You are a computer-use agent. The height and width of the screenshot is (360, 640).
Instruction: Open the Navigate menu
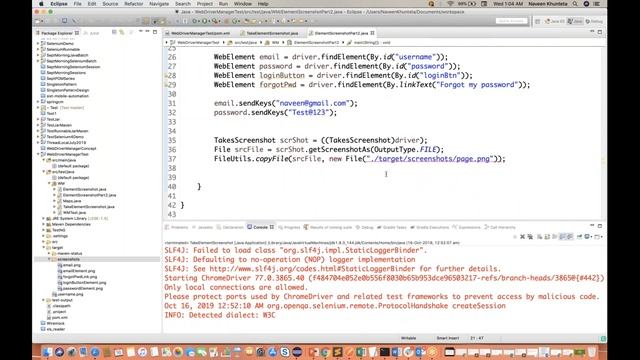tap(159, 4)
